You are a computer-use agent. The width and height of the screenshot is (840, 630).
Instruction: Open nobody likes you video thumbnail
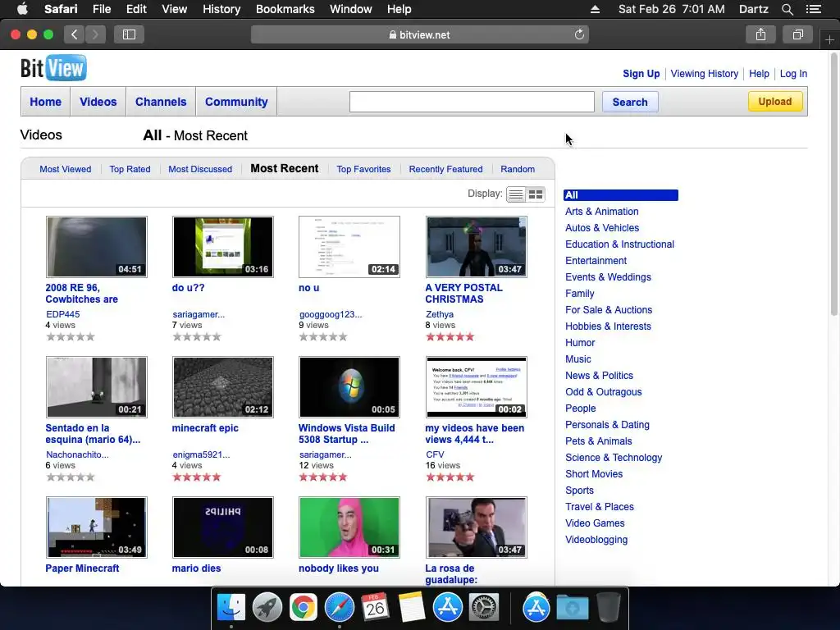pyautogui.click(x=349, y=527)
